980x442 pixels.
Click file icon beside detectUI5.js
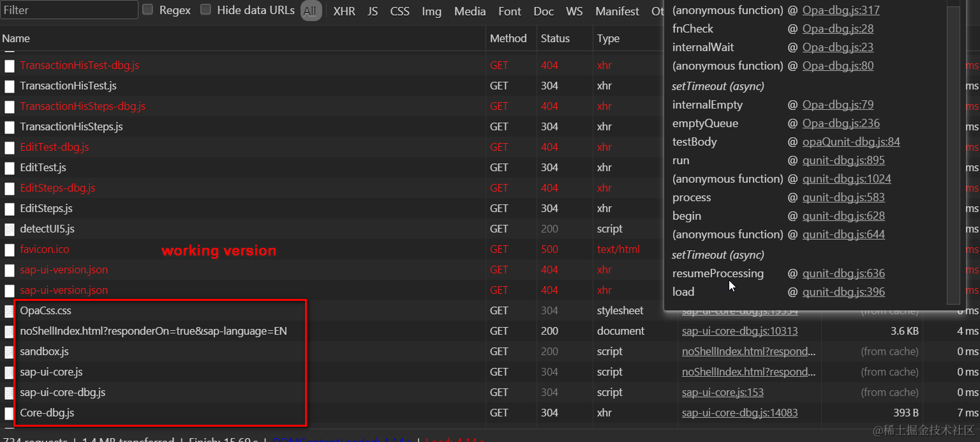coord(10,229)
